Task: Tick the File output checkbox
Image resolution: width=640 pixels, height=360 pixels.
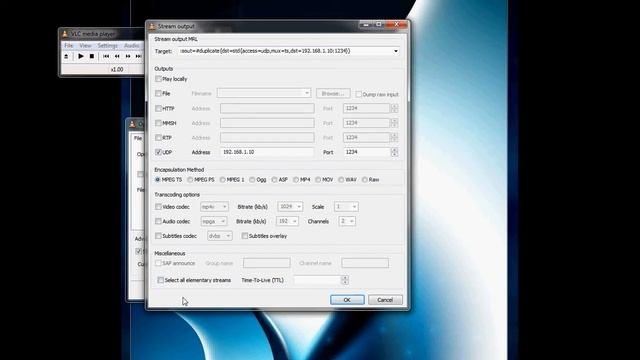Action: (x=158, y=93)
